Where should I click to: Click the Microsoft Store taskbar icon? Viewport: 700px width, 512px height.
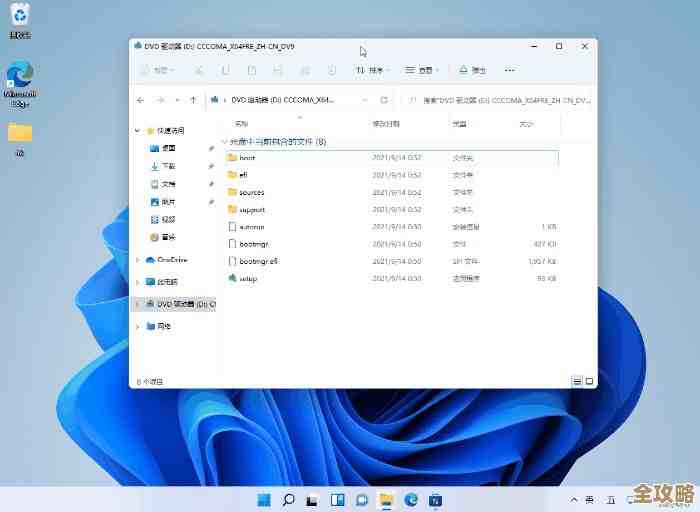tap(435, 500)
